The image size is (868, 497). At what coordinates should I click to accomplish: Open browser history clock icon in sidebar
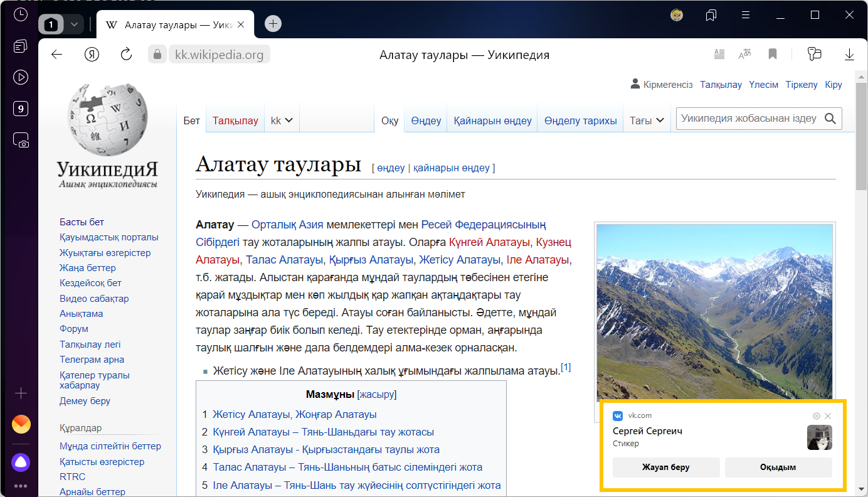point(21,14)
